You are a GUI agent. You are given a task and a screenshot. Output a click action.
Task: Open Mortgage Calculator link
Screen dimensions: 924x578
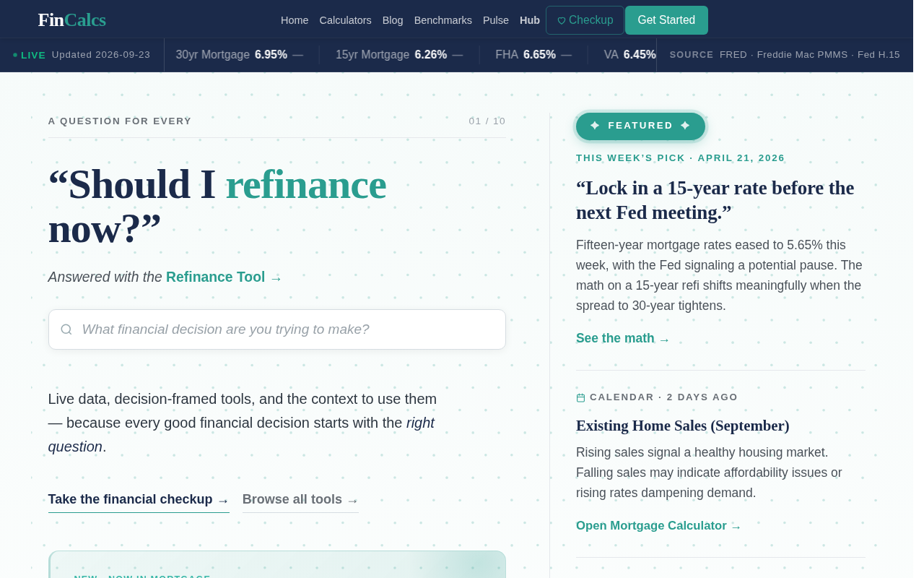[658, 526]
